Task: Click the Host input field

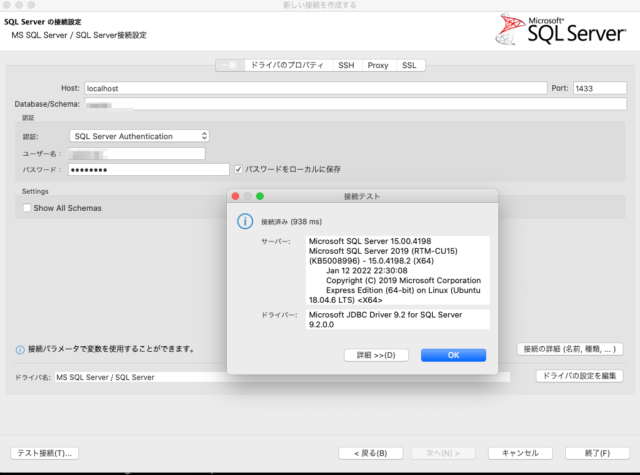Action: tap(316, 88)
